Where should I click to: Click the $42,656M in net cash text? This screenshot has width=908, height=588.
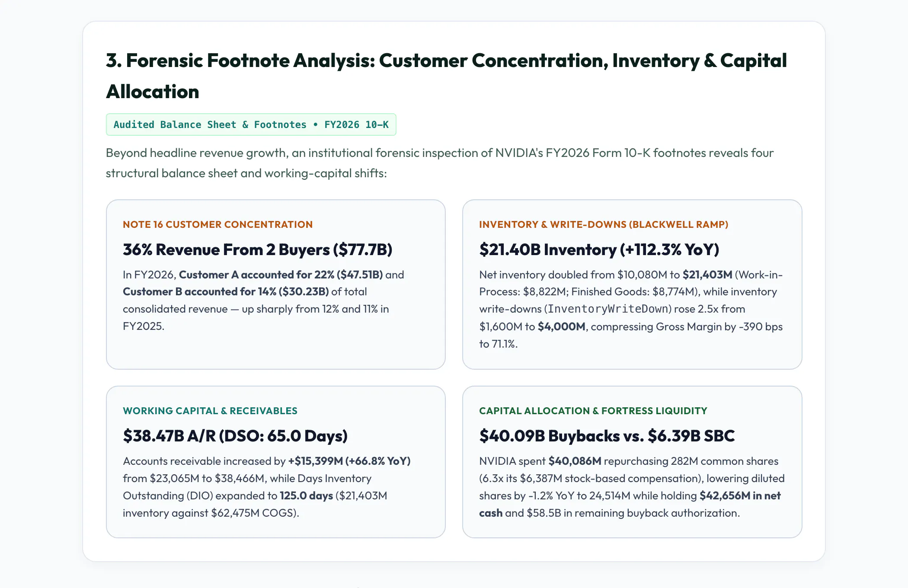[x=630, y=504]
